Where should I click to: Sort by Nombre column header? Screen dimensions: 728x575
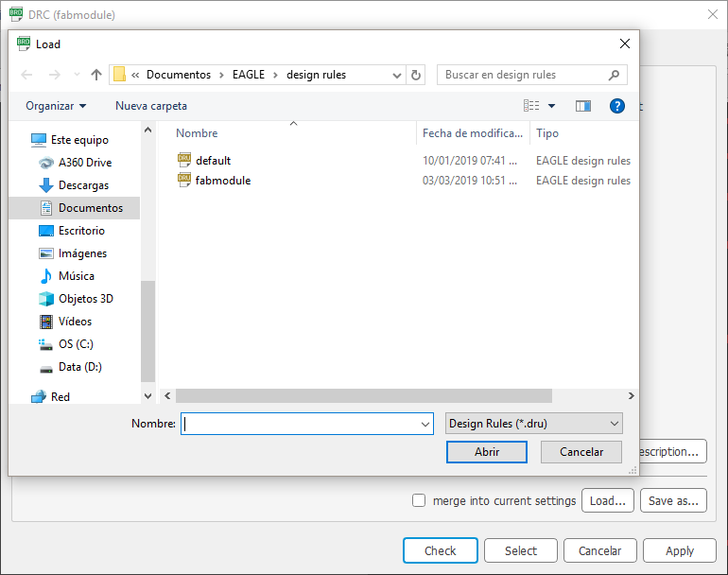click(197, 133)
